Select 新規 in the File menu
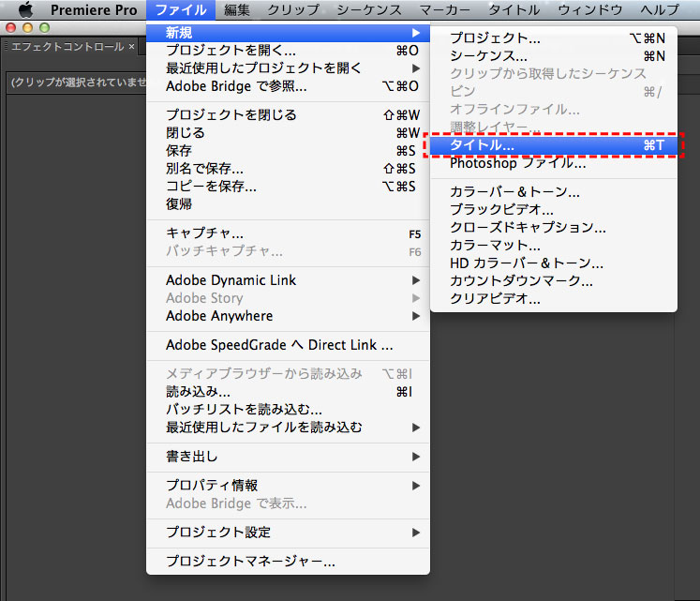This screenshot has width=700, height=601. [288, 33]
